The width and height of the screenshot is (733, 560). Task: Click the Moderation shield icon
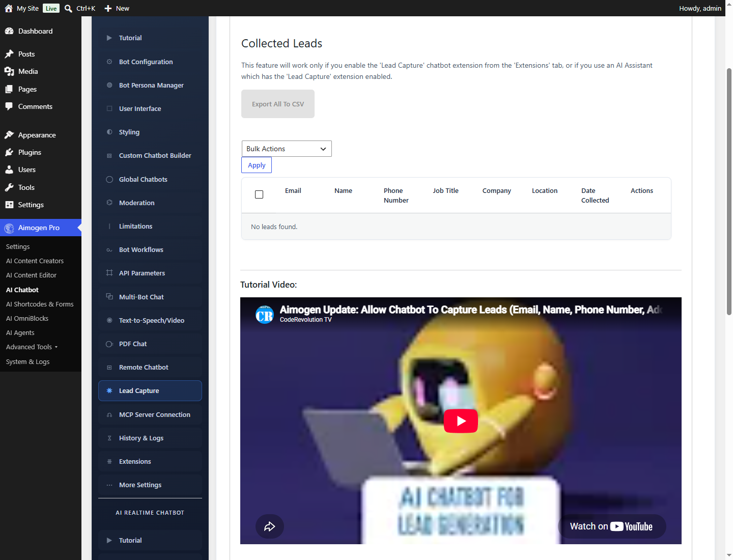(x=109, y=203)
